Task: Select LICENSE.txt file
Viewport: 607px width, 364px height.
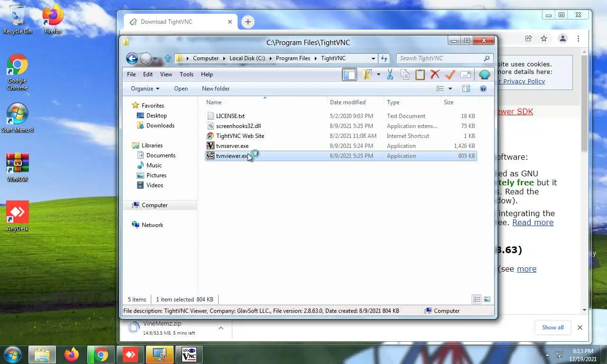Action: coord(341,116)
